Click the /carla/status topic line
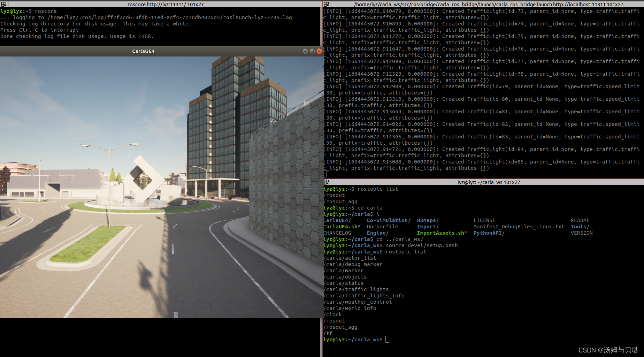 [x=344, y=283]
